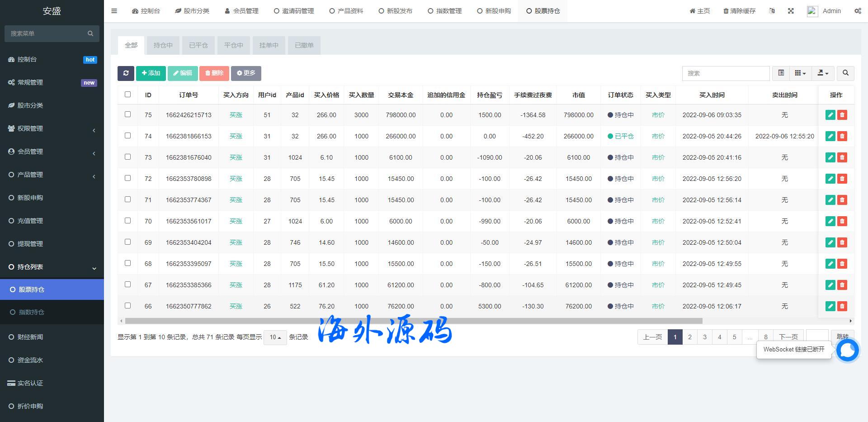Click the green 添加 button
The width and height of the screenshot is (868, 422).
(x=151, y=73)
